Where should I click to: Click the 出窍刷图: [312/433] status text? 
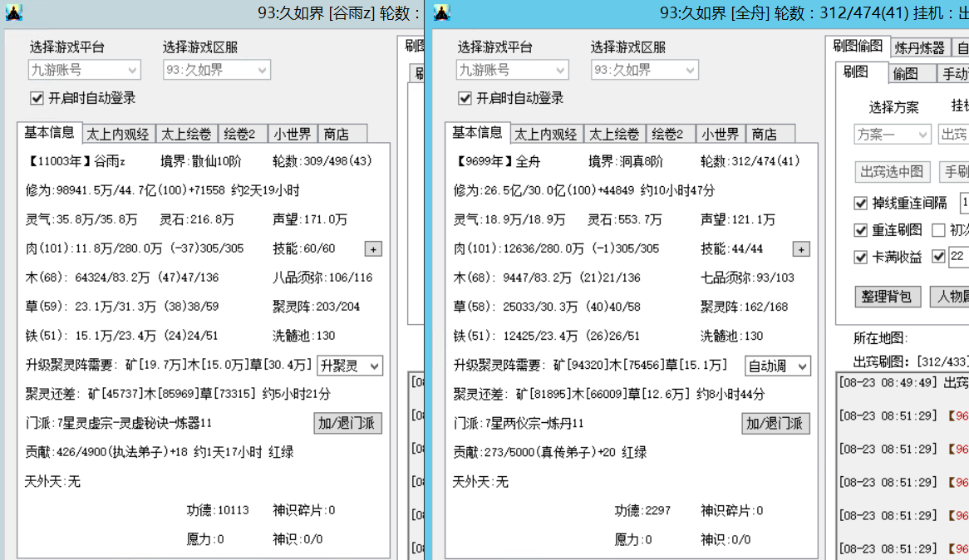pos(911,362)
